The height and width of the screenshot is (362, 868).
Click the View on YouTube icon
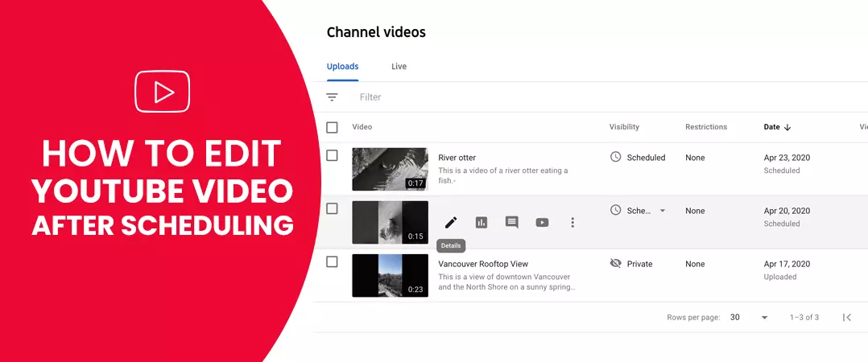click(x=542, y=222)
